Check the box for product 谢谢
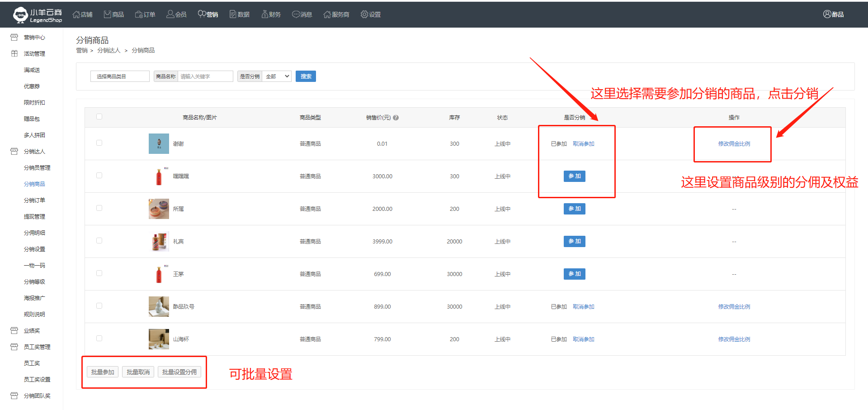The image size is (868, 410). tap(99, 143)
